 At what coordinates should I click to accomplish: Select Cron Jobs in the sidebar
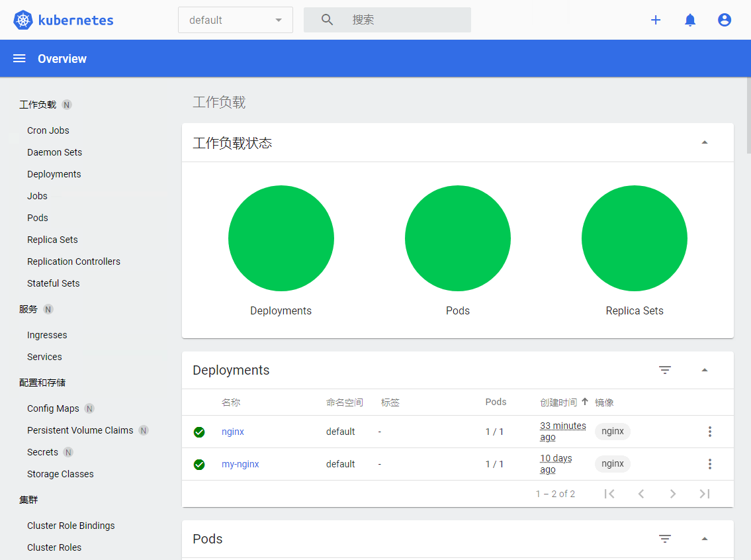[48, 130]
